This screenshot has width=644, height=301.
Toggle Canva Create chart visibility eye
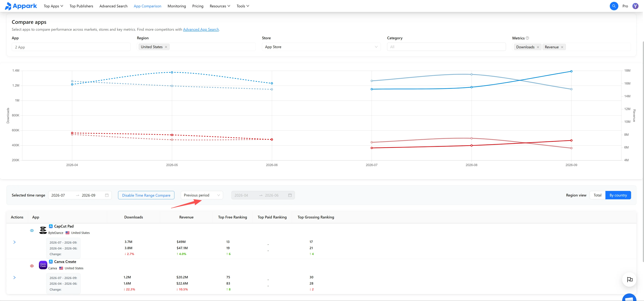click(32, 266)
